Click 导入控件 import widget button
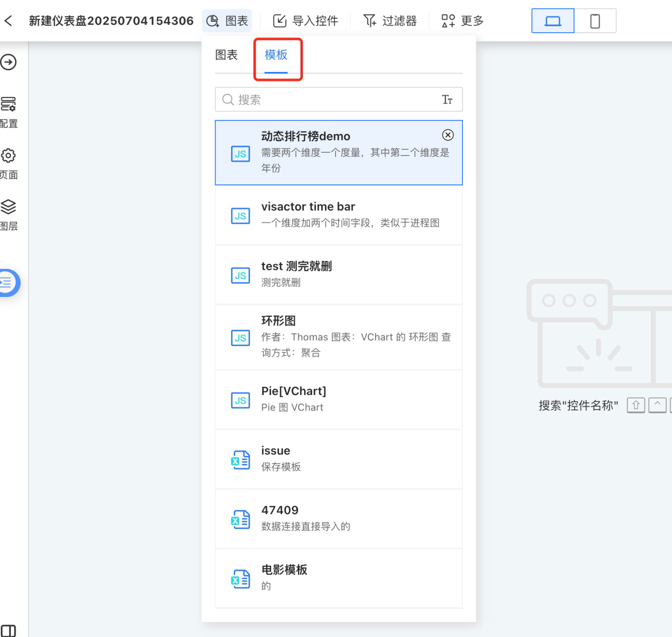The width and height of the screenshot is (672, 637). click(x=306, y=21)
